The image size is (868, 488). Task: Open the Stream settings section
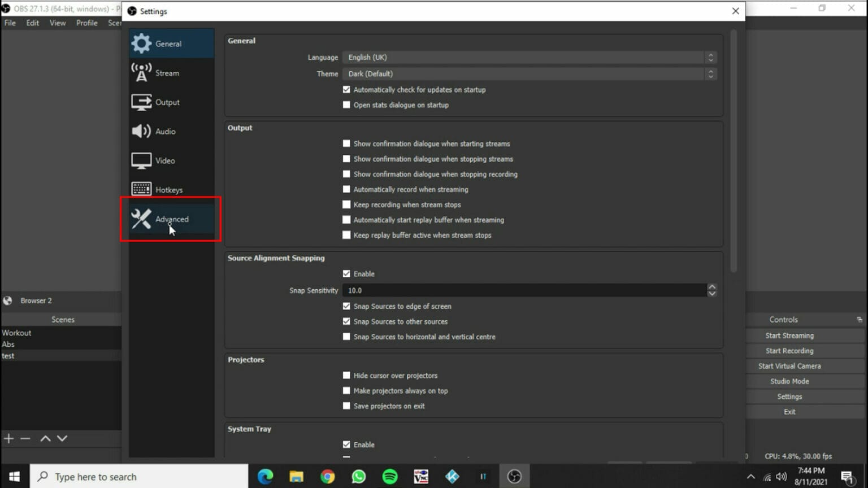pos(141,72)
